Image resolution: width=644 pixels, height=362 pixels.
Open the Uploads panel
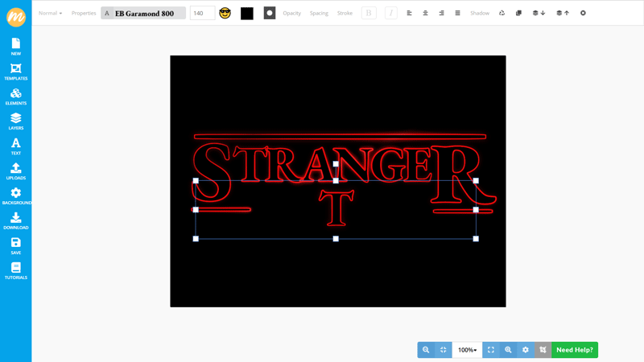point(15,171)
